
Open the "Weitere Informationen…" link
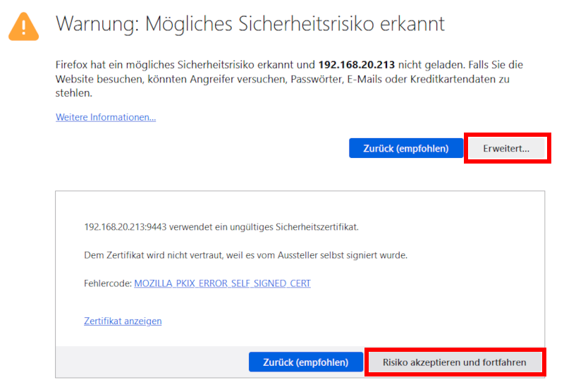click(x=106, y=117)
